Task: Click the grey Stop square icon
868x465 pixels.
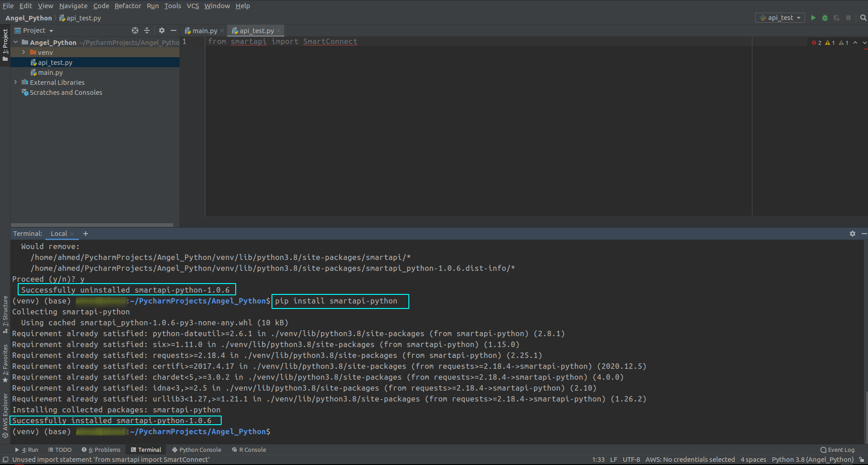Action: pos(849,18)
